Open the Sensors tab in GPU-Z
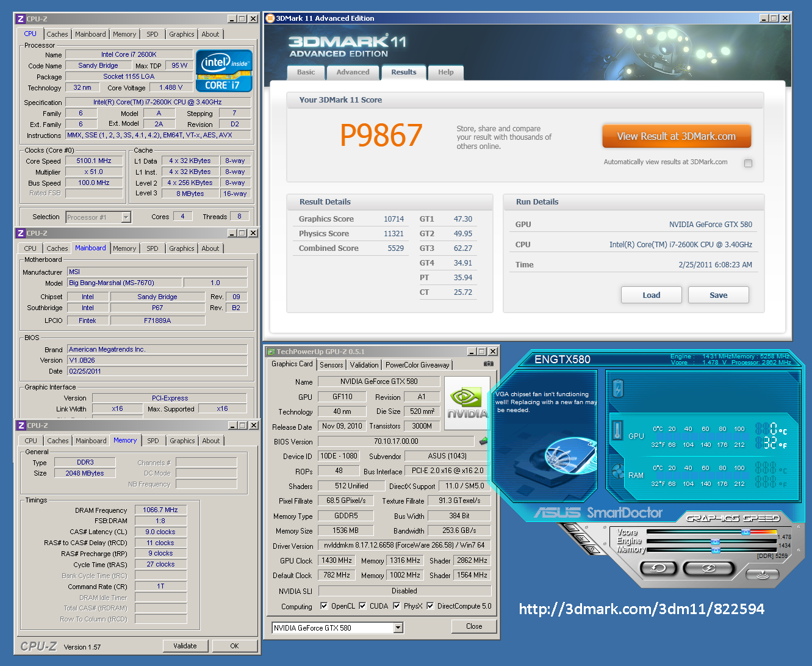812x666 pixels. [x=331, y=365]
